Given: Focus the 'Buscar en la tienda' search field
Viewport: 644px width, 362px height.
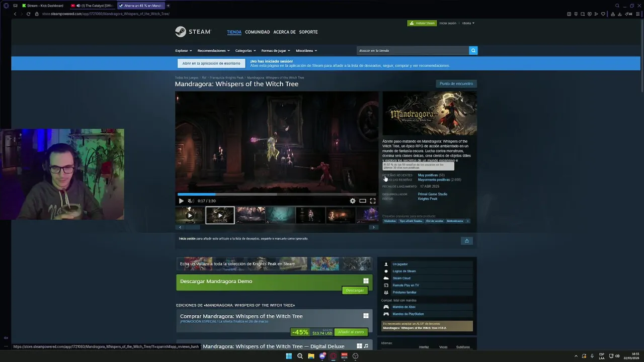Looking at the screenshot, I should (x=413, y=50).
